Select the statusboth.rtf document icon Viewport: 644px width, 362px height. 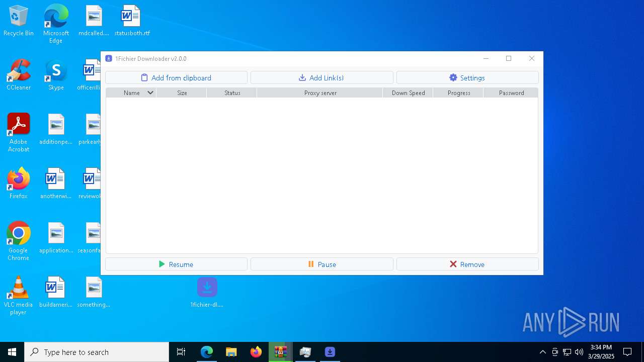(132, 21)
